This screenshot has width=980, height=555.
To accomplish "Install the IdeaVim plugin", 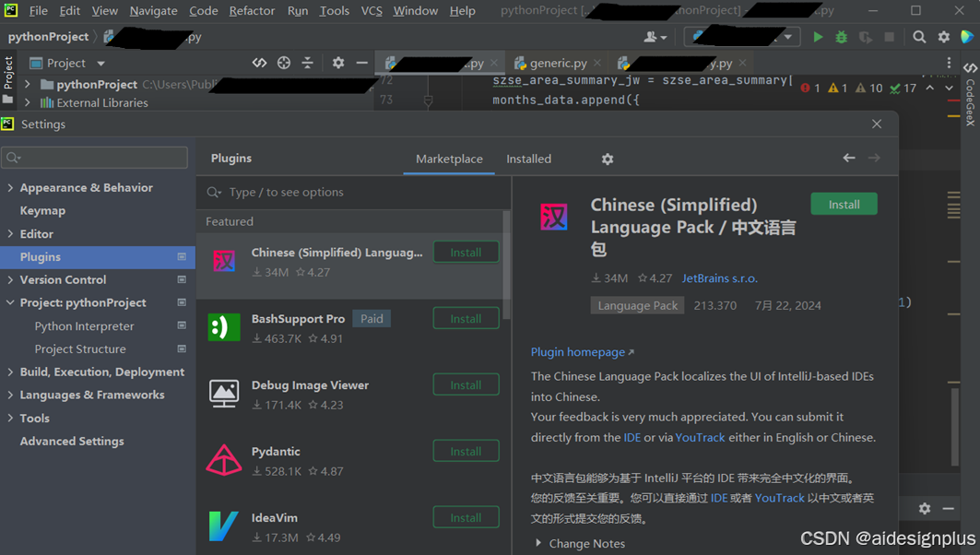I will [x=466, y=517].
